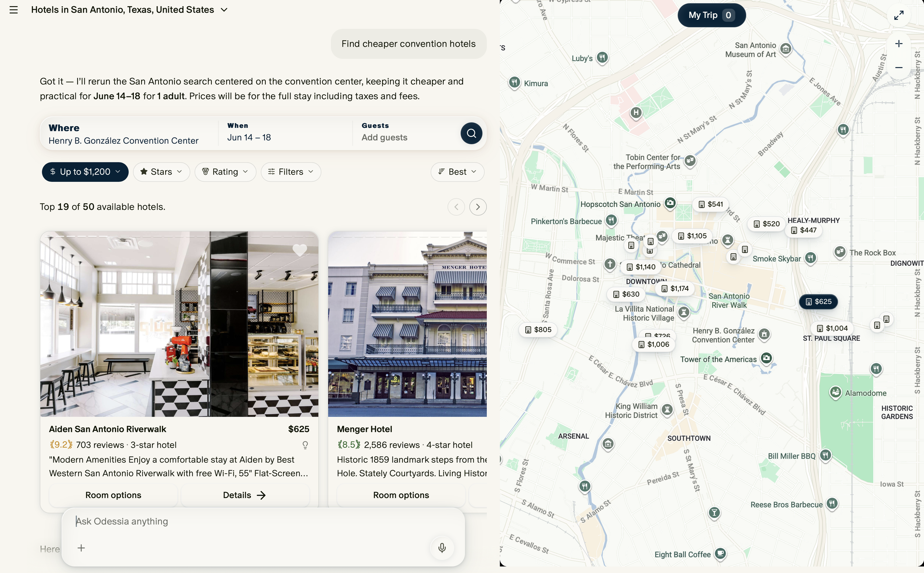Click the Ask Odessia anything input
Image resolution: width=924 pixels, height=573 pixels.
(x=263, y=522)
